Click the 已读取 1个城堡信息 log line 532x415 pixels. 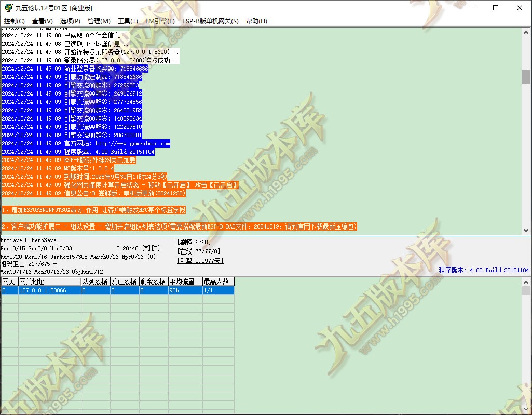tap(65, 44)
